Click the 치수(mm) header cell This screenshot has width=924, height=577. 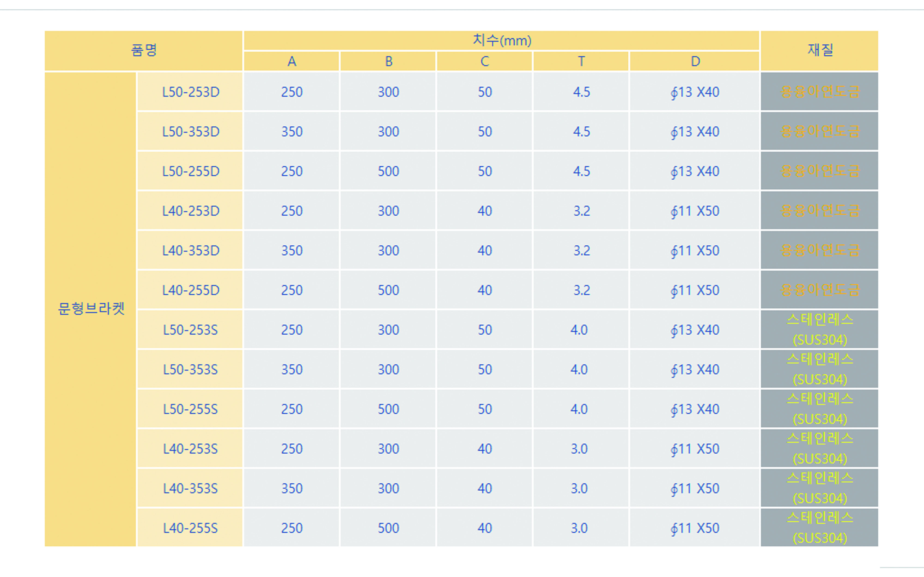501,40
